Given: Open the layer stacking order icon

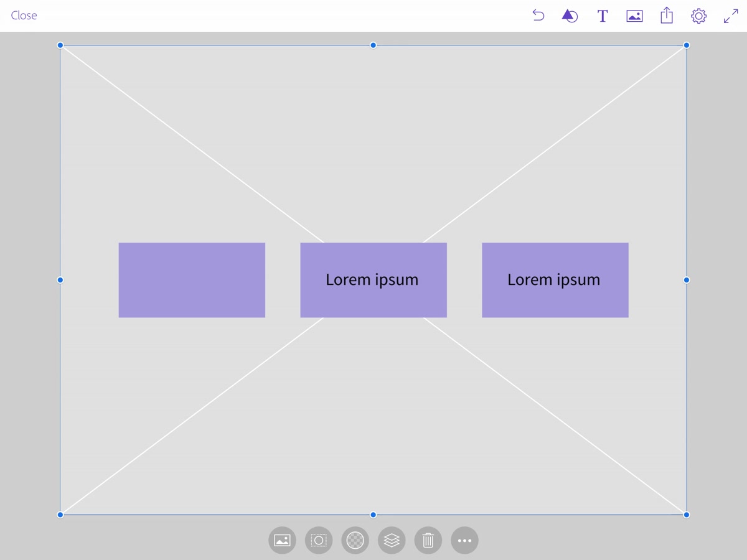Looking at the screenshot, I should click(x=392, y=541).
